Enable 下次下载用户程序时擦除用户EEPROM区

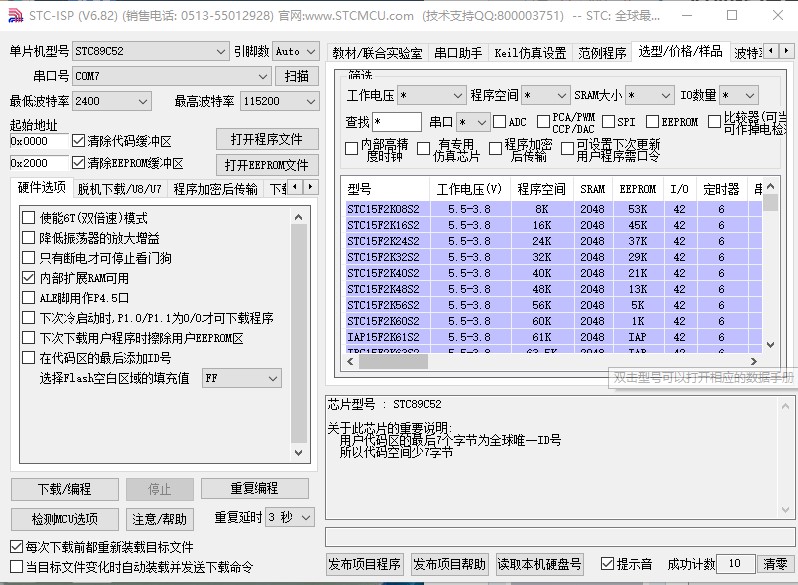pos(28,338)
